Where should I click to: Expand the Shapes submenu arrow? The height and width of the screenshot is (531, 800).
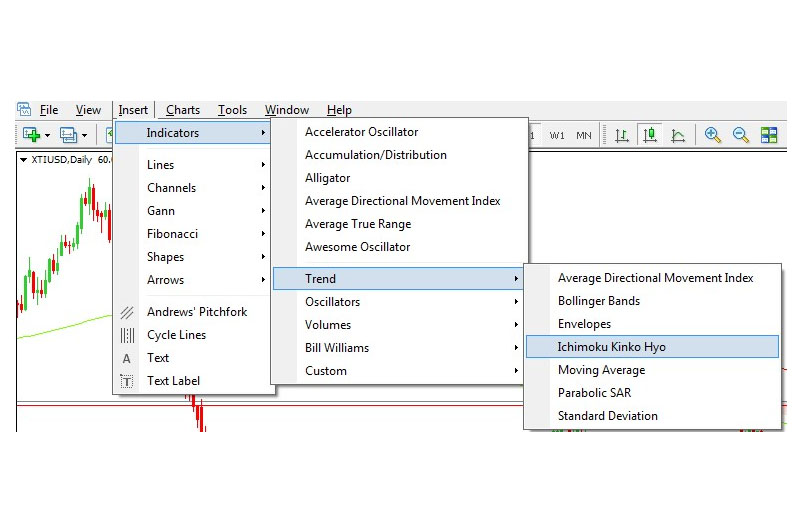click(x=263, y=257)
